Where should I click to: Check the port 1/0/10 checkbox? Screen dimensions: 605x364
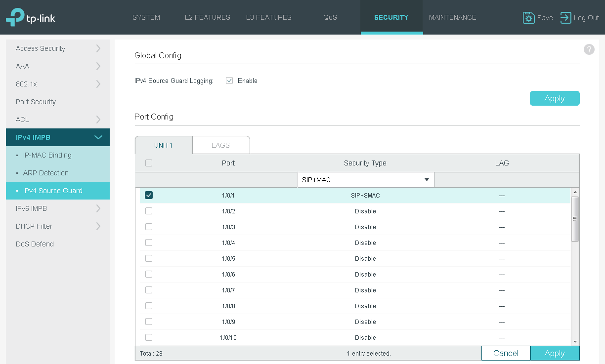tap(149, 337)
